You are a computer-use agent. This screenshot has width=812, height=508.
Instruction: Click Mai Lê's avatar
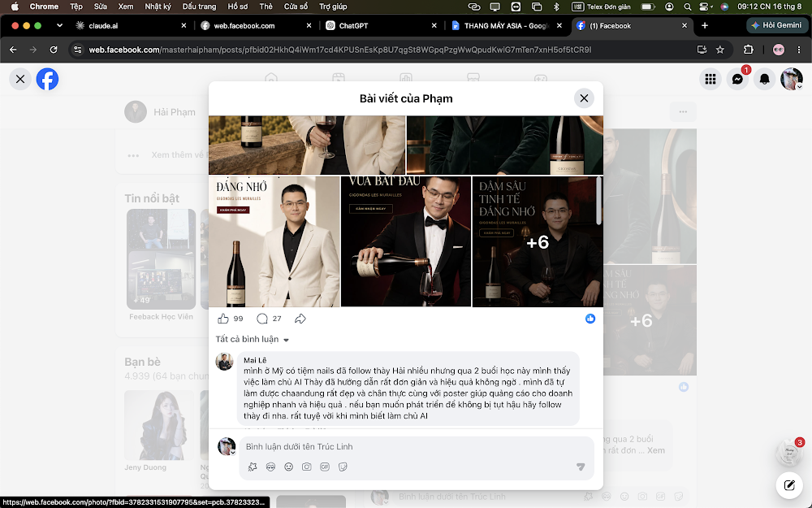[224, 362]
